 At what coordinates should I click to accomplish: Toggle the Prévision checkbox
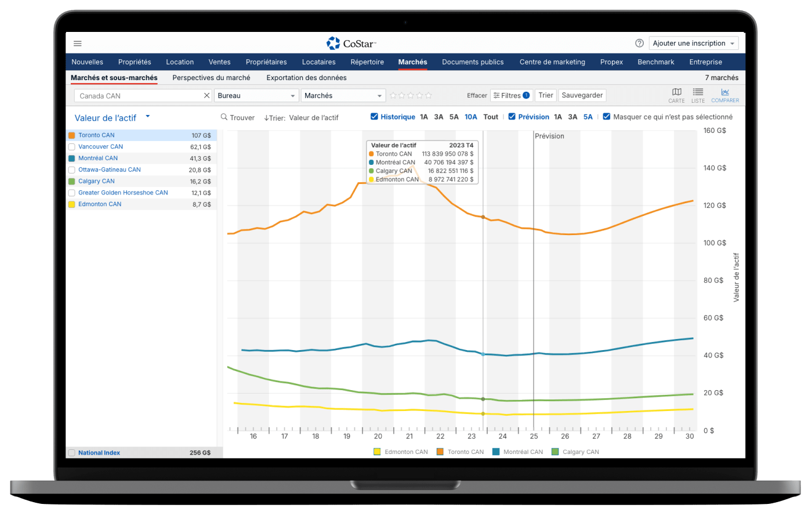pos(512,117)
